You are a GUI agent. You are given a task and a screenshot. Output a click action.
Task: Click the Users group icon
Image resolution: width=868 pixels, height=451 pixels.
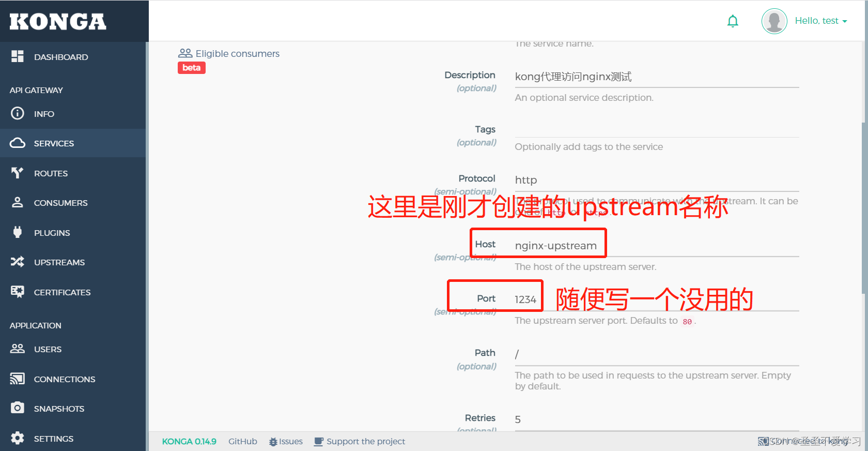pyautogui.click(x=18, y=349)
